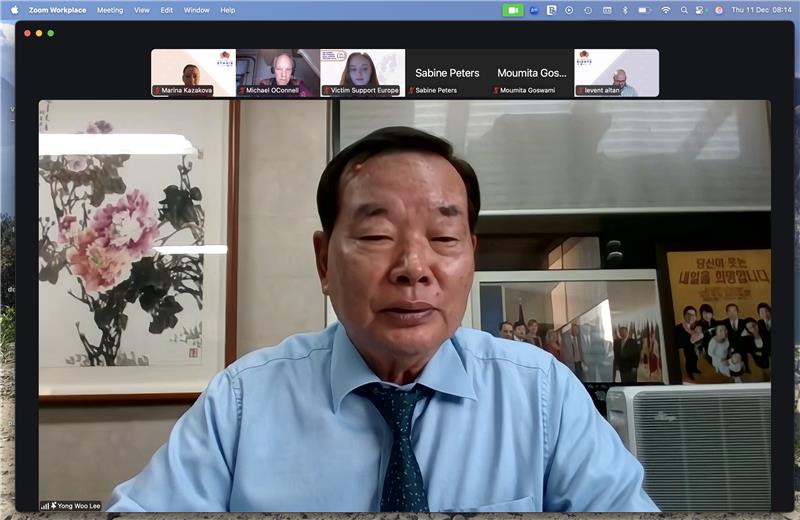800x520 pixels.
Task: Open the Meeting menu
Action: [110, 10]
